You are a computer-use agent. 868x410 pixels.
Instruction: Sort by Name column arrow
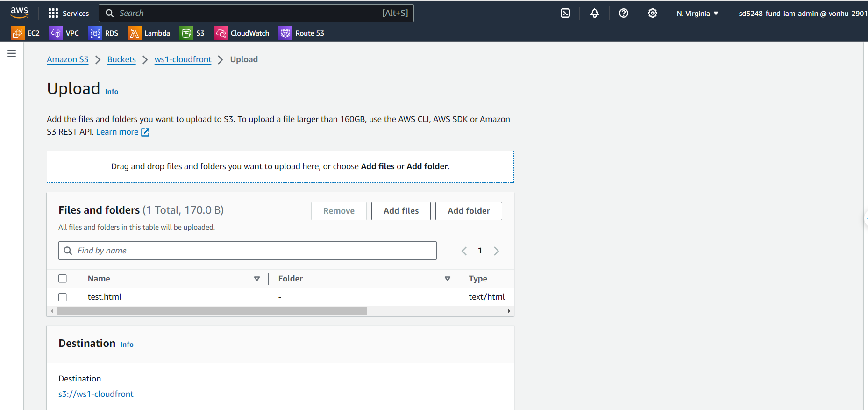coord(256,279)
